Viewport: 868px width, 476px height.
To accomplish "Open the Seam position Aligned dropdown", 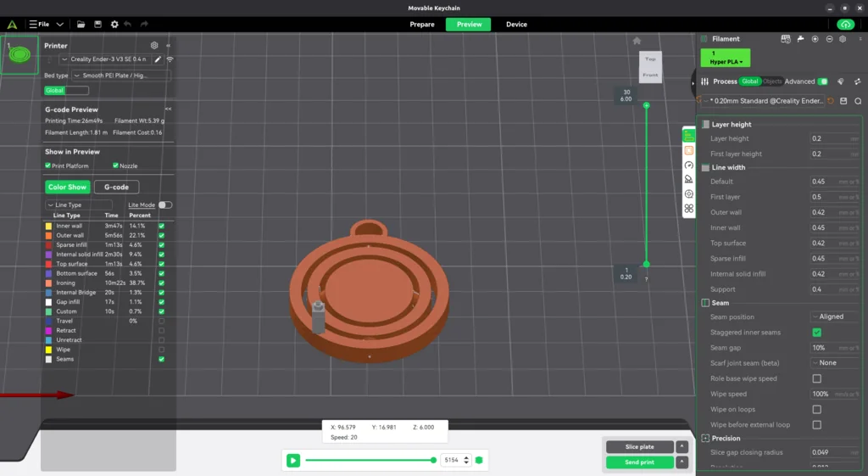I will pyautogui.click(x=834, y=316).
